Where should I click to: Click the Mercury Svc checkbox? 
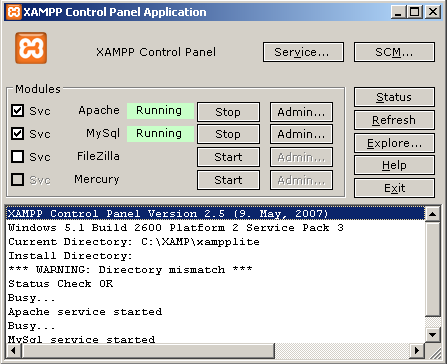coord(17,179)
